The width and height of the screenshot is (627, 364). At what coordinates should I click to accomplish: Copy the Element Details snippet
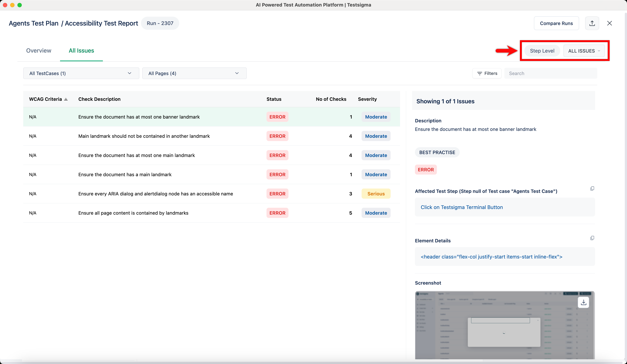tap(592, 238)
